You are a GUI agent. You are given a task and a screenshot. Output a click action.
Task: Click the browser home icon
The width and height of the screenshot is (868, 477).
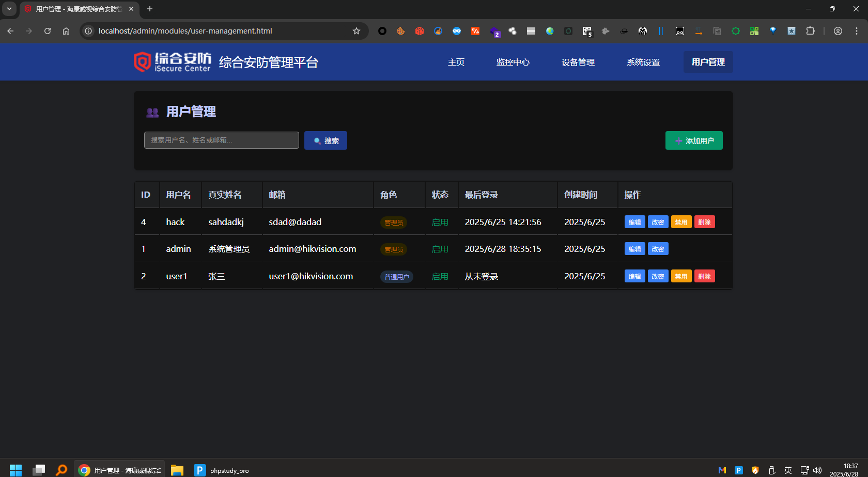(66, 31)
